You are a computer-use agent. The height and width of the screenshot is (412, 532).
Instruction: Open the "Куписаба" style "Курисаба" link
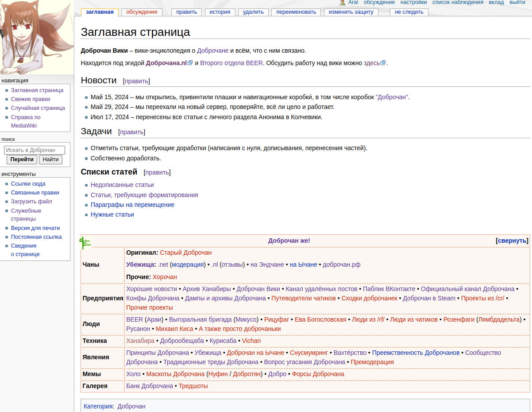[x=223, y=341]
